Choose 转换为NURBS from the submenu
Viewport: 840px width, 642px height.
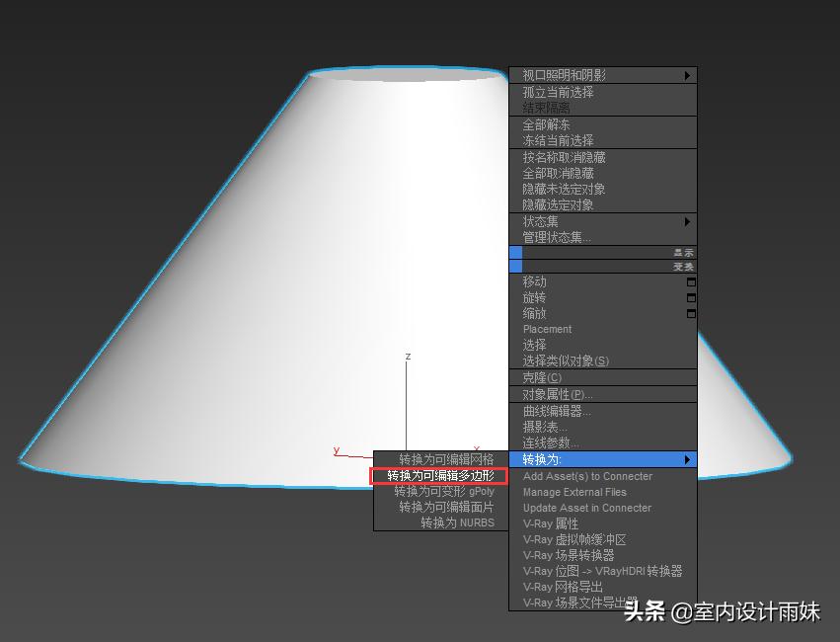[x=456, y=522]
